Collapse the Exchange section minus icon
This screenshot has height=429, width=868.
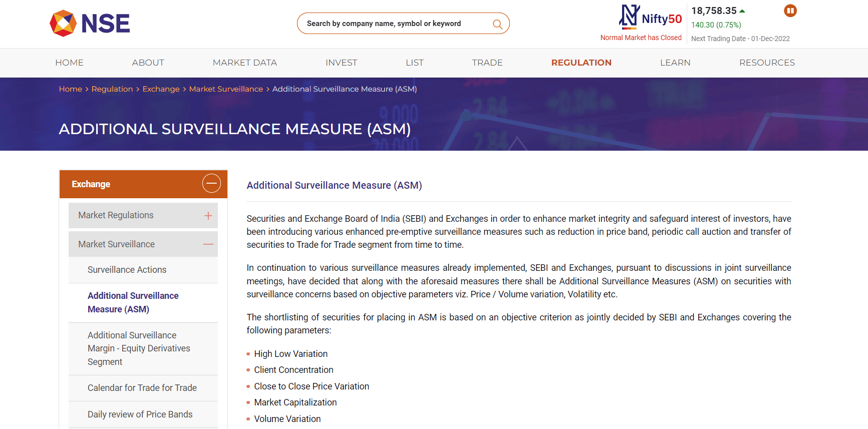coord(211,184)
